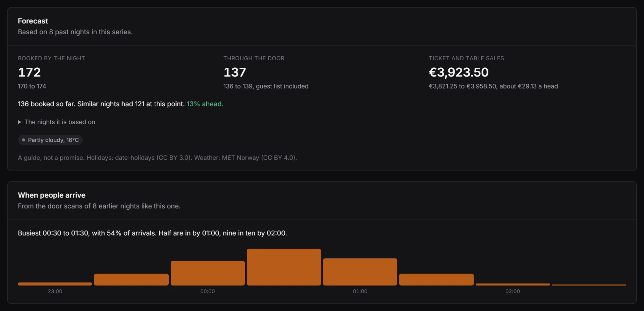Click the 'When people arrive' heading
Screen dimensions: 644x311
point(52,195)
